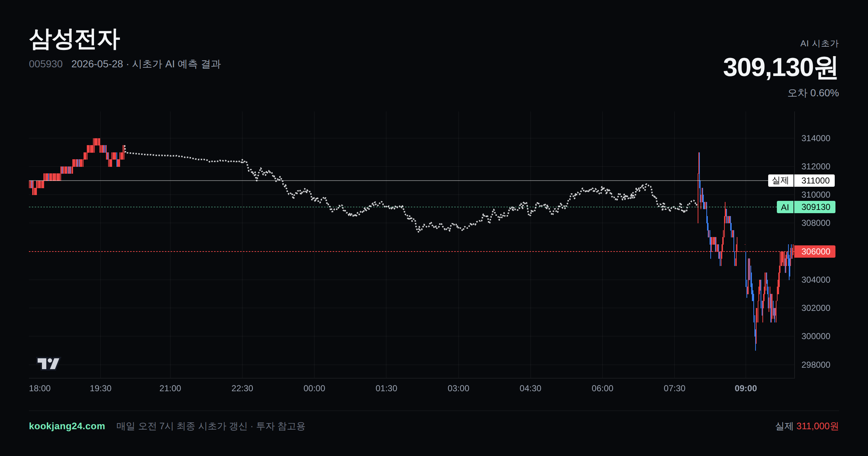868x456 pixels.
Task: Click the 19:30 time axis label
Action: (101, 388)
